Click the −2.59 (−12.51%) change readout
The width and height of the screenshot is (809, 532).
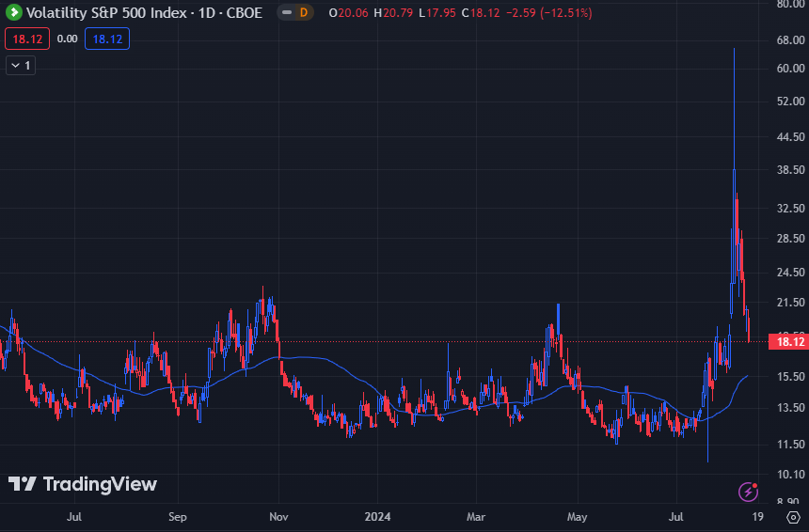pyautogui.click(x=549, y=13)
